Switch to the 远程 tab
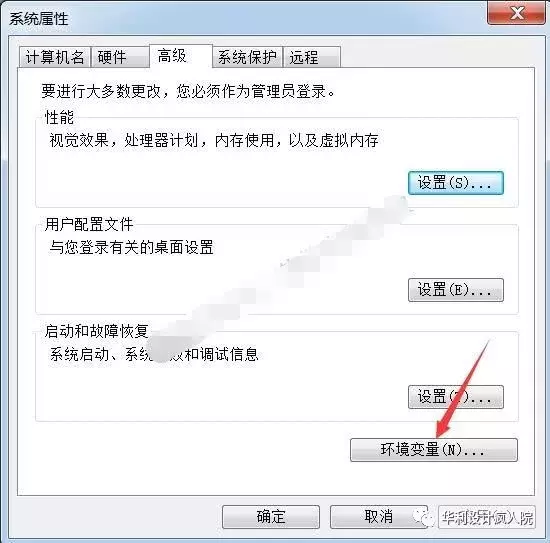The image size is (550, 543). 312,57
